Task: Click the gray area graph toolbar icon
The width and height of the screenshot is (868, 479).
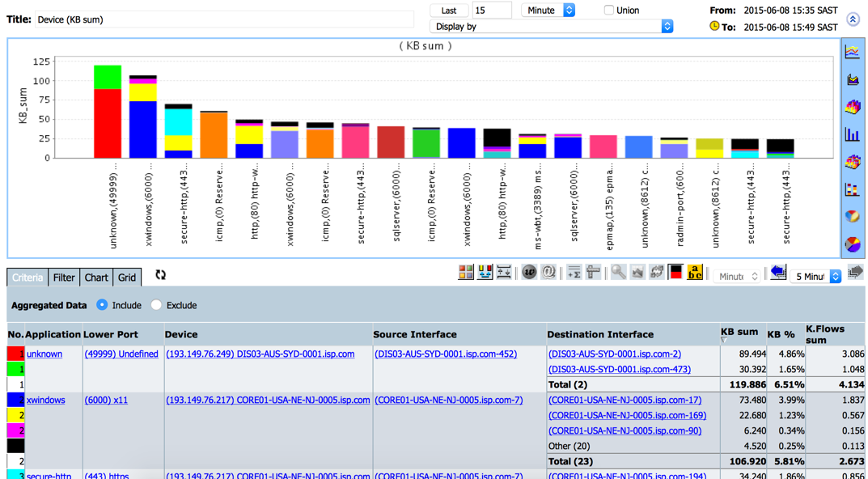Action: point(637,272)
